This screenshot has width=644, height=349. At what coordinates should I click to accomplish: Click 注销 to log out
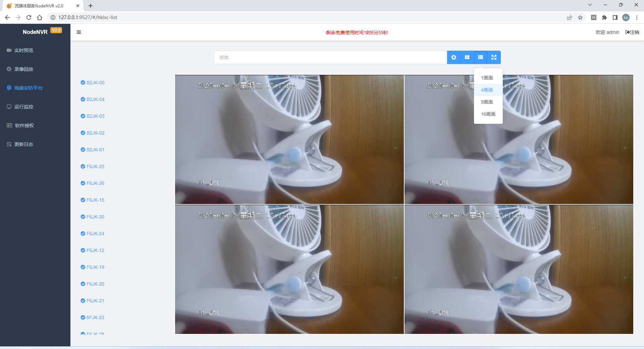[x=632, y=32]
